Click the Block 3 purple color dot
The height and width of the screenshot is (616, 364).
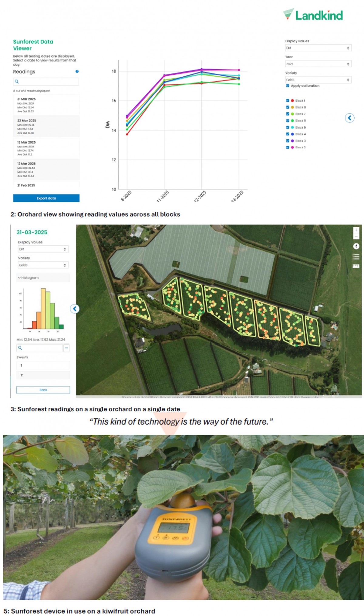pyautogui.click(x=292, y=141)
